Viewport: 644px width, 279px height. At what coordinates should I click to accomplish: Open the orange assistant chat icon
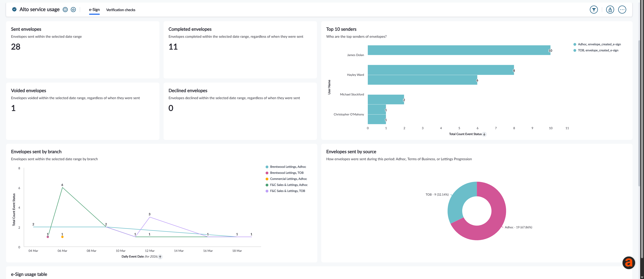[x=629, y=263]
